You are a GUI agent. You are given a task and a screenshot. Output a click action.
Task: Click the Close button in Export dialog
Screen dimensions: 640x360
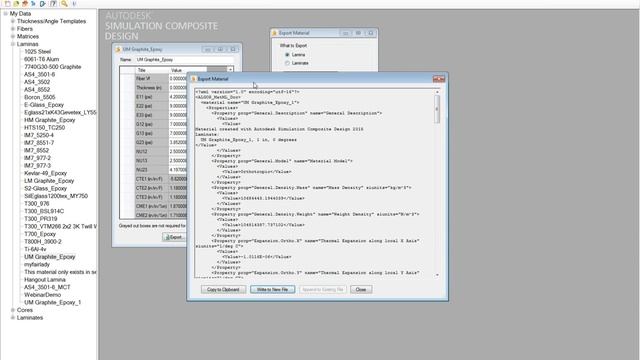tap(361, 289)
